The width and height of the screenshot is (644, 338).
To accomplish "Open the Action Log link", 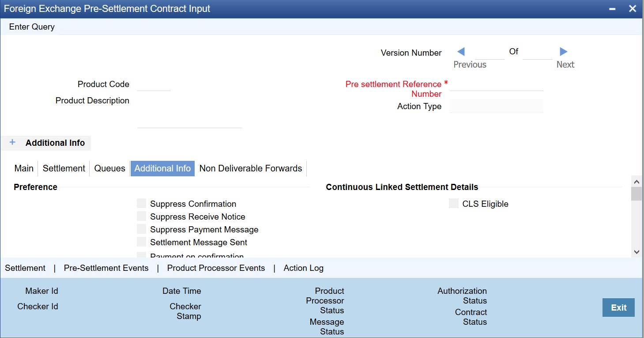I will click(304, 268).
